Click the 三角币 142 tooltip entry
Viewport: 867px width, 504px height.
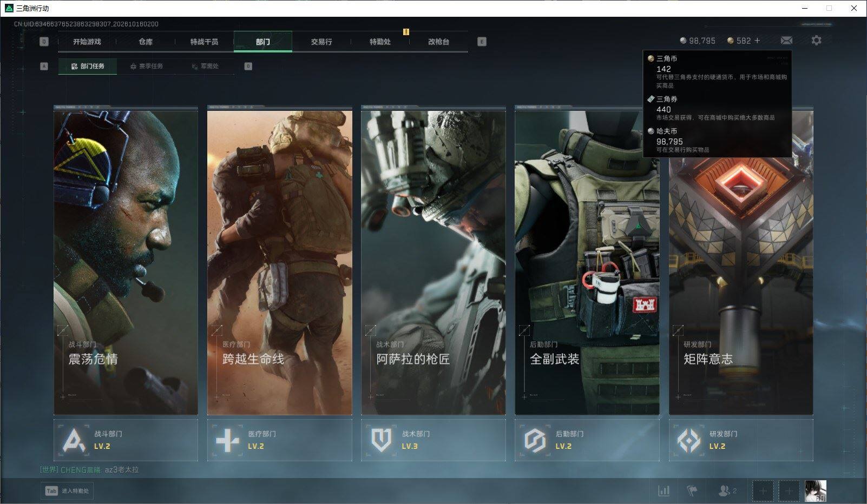pyautogui.click(x=717, y=71)
